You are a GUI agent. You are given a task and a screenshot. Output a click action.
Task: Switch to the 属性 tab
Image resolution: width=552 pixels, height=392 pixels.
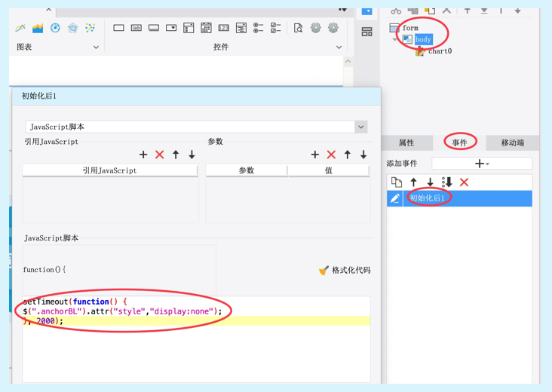point(406,143)
